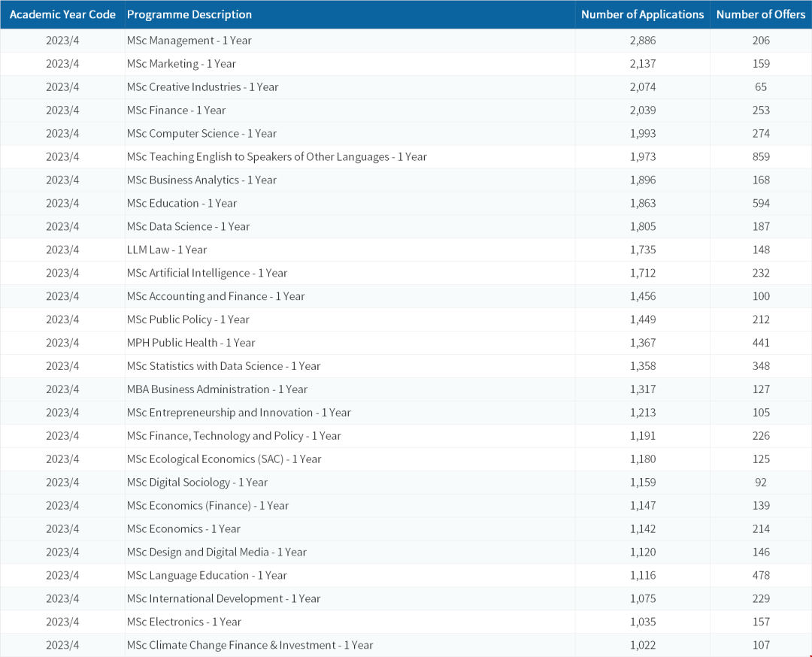Click the MPH Public Health programme cell
This screenshot has width=812, height=657.
coord(191,343)
